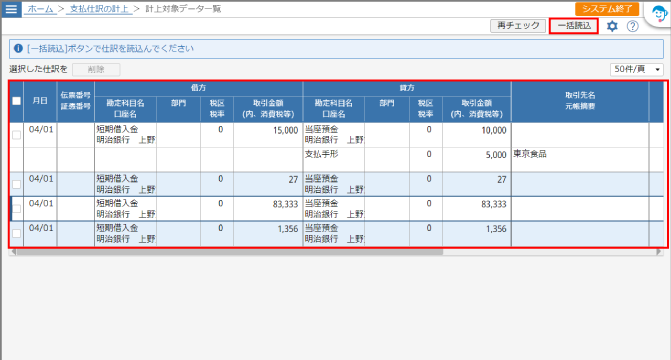
Task: Click 短期借入金 in the 1,356 row
Action: tap(117, 228)
